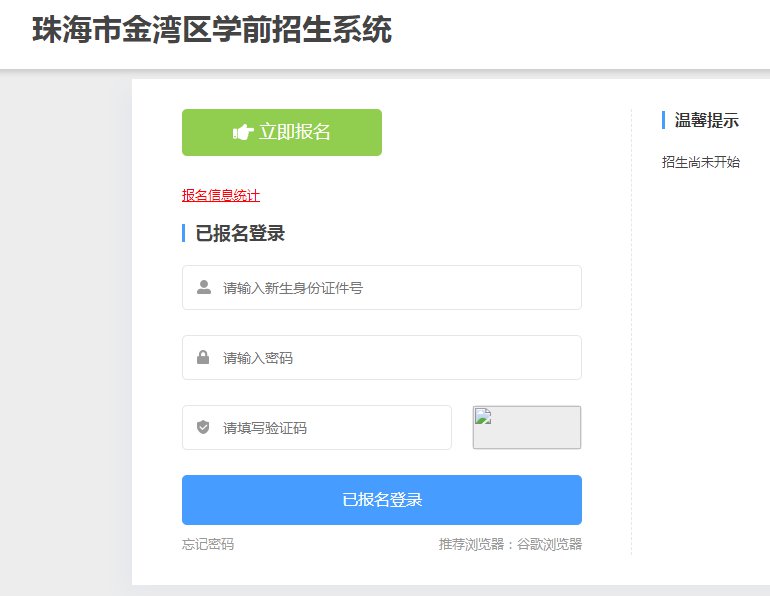Click the 已报名登录 section heading

240,234
